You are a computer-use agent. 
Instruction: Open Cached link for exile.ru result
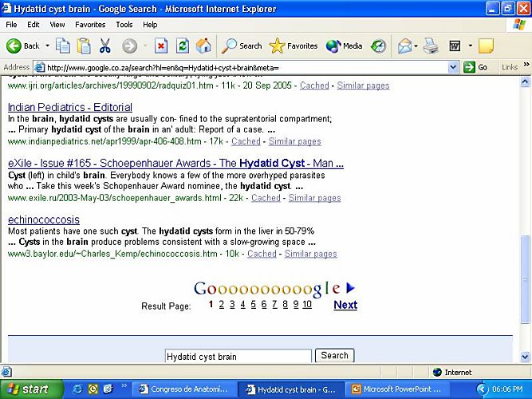pos(266,198)
